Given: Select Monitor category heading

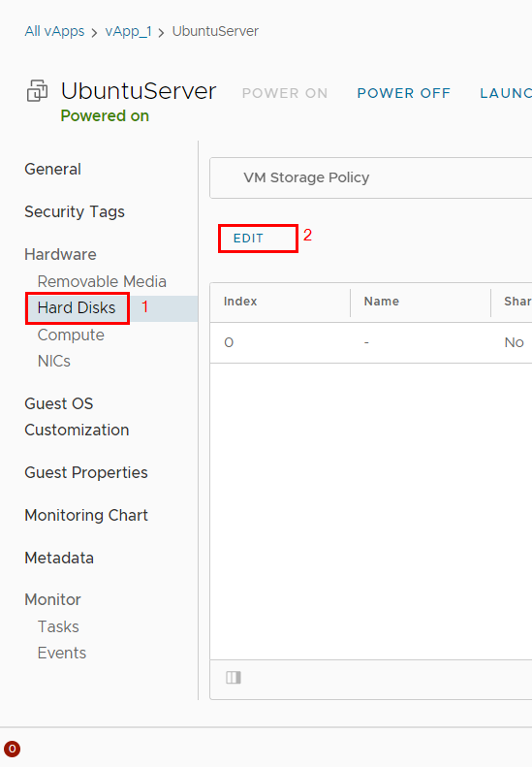Looking at the screenshot, I should 52,599.
